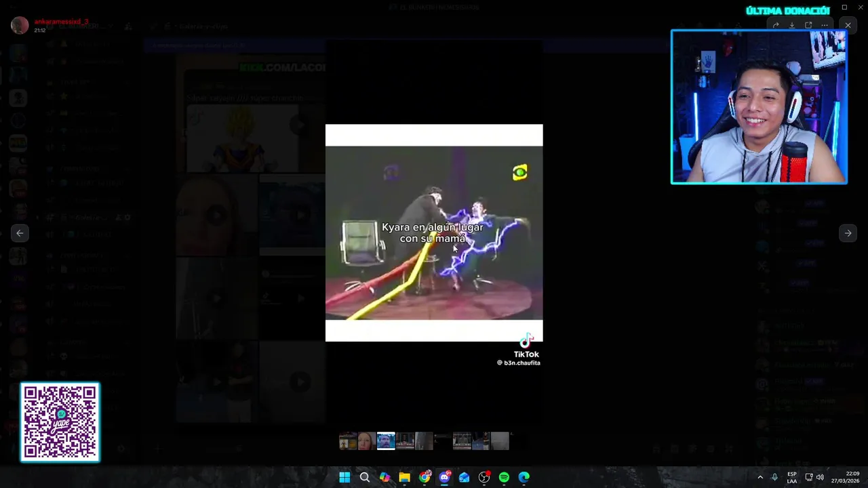Open the volume tray icon

820,477
